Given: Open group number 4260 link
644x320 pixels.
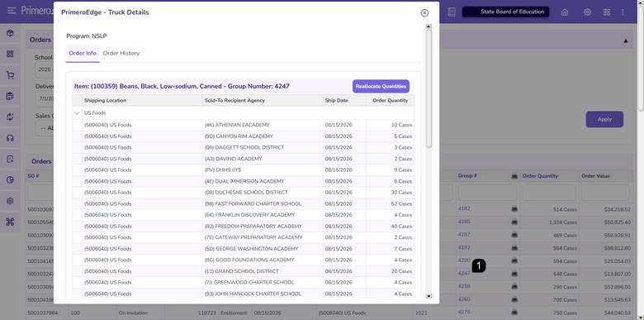Looking at the screenshot, I should [x=464, y=299].
